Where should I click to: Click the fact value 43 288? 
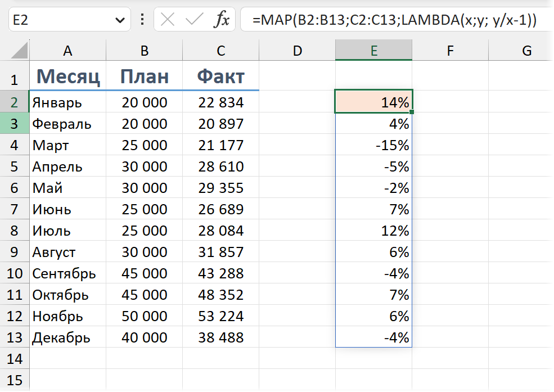221,273
